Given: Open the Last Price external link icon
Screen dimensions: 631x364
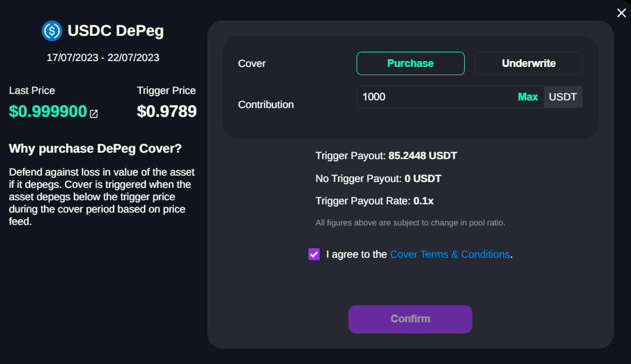Looking at the screenshot, I should coord(94,113).
